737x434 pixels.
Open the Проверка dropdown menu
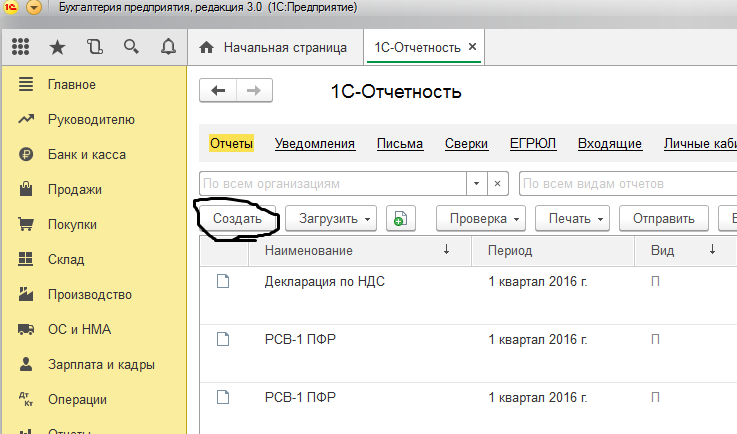[x=481, y=219]
